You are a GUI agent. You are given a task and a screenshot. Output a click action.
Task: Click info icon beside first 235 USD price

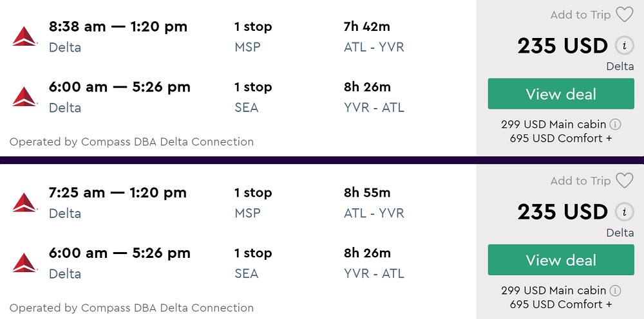click(x=623, y=46)
